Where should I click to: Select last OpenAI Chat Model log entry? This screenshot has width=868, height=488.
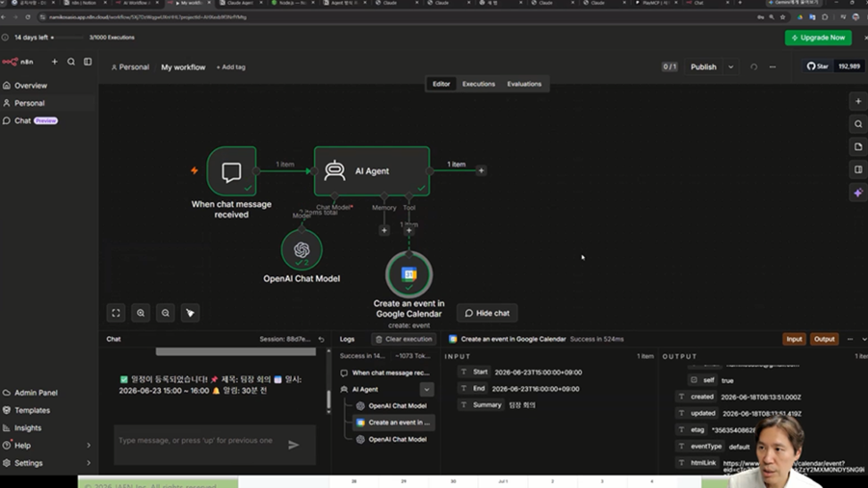point(394,439)
